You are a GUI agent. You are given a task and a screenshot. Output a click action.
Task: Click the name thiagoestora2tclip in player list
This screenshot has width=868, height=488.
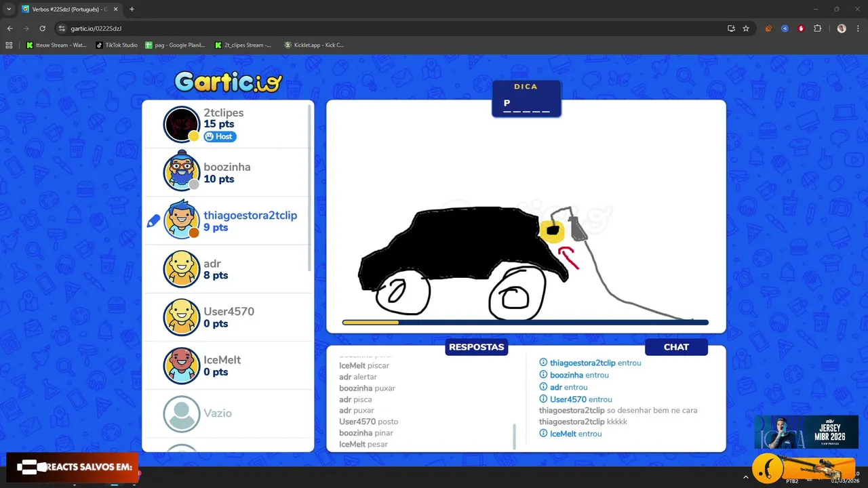pos(250,215)
